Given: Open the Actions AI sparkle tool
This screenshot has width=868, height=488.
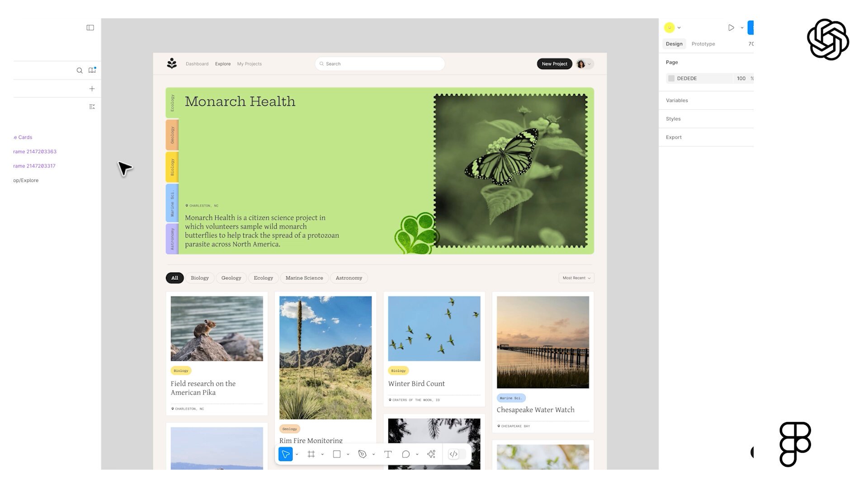Looking at the screenshot, I should [x=431, y=454].
